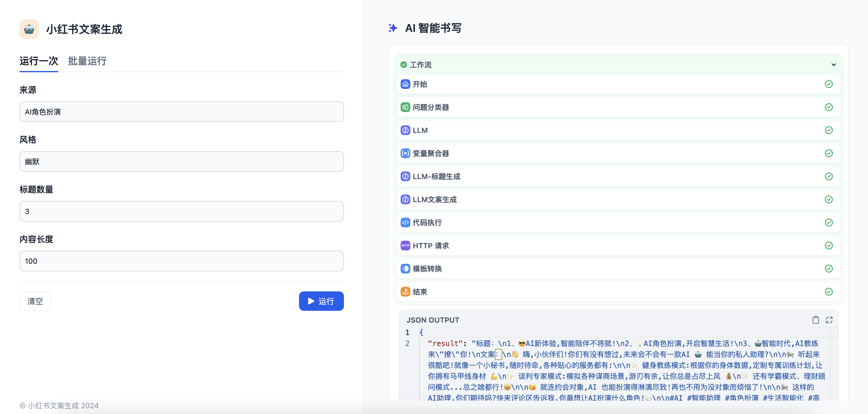Expand the LLM-标题生成 node row
The width and height of the screenshot is (868, 414).
(x=618, y=176)
